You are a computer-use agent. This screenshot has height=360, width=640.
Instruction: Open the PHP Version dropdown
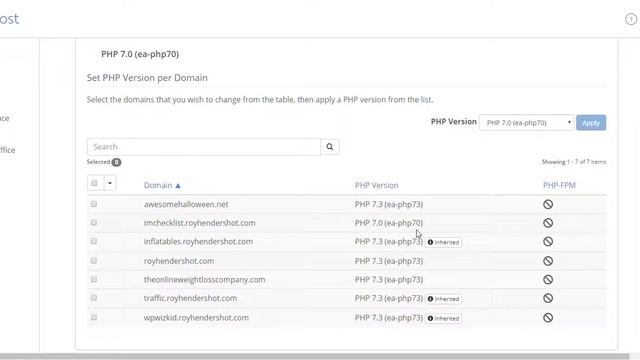(x=527, y=122)
